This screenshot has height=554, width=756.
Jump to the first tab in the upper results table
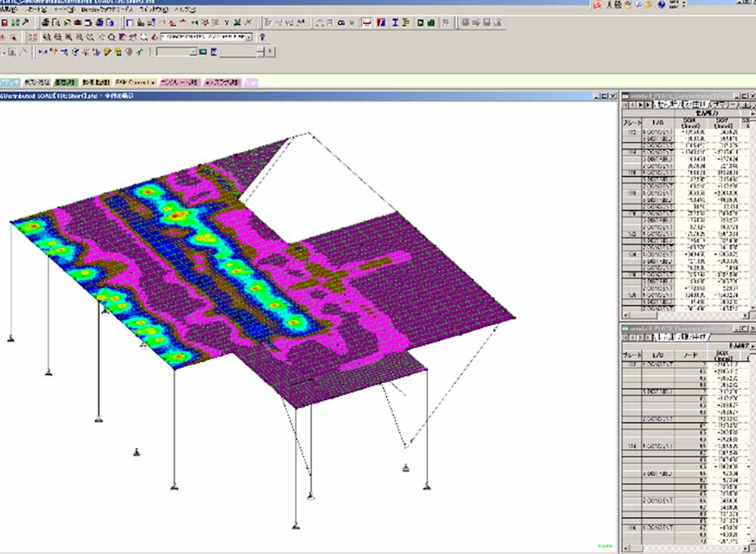(625, 104)
